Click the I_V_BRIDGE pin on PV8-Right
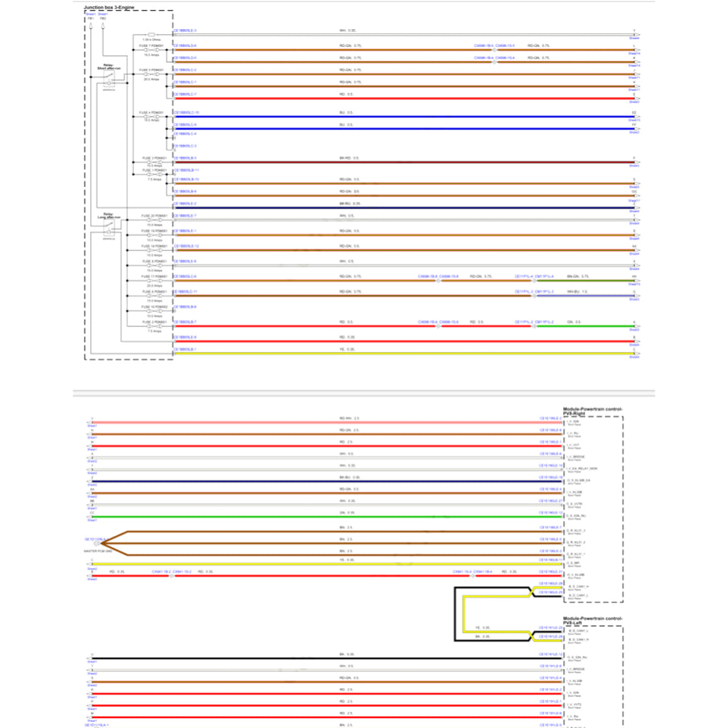This screenshot has height=728, width=728. [x=576, y=457]
